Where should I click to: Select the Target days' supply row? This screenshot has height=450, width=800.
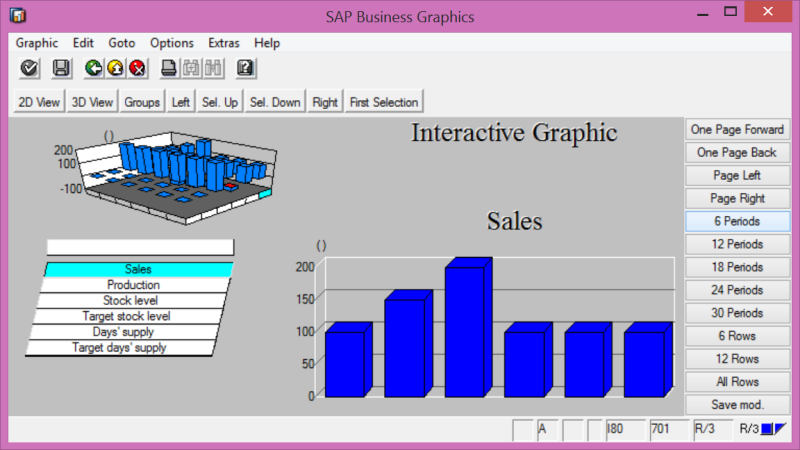119,348
